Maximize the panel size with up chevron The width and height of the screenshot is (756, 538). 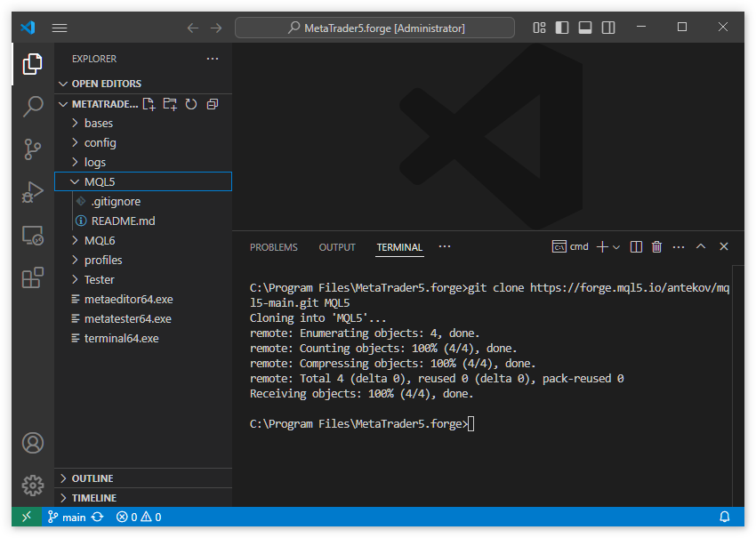click(701, 246)
